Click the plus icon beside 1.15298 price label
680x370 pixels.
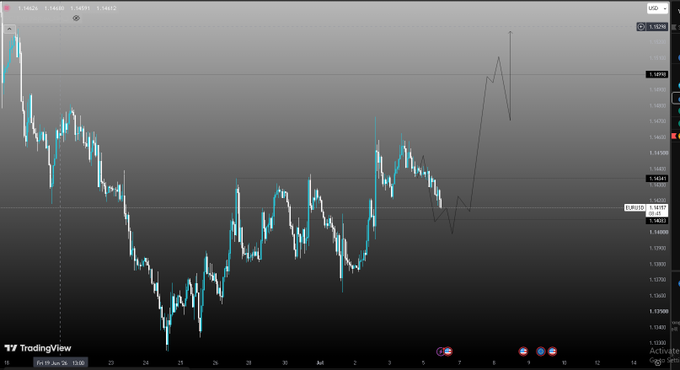(x=641, y=27)
